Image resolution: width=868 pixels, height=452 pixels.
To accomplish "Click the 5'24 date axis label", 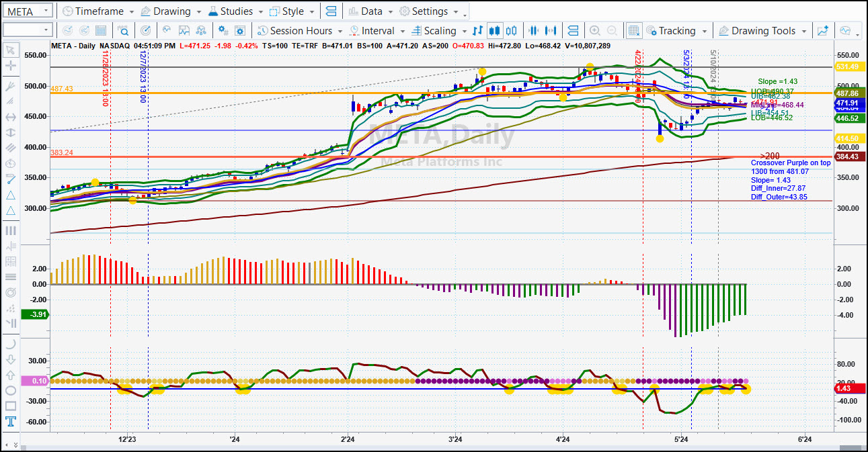I will pos(682,439).
